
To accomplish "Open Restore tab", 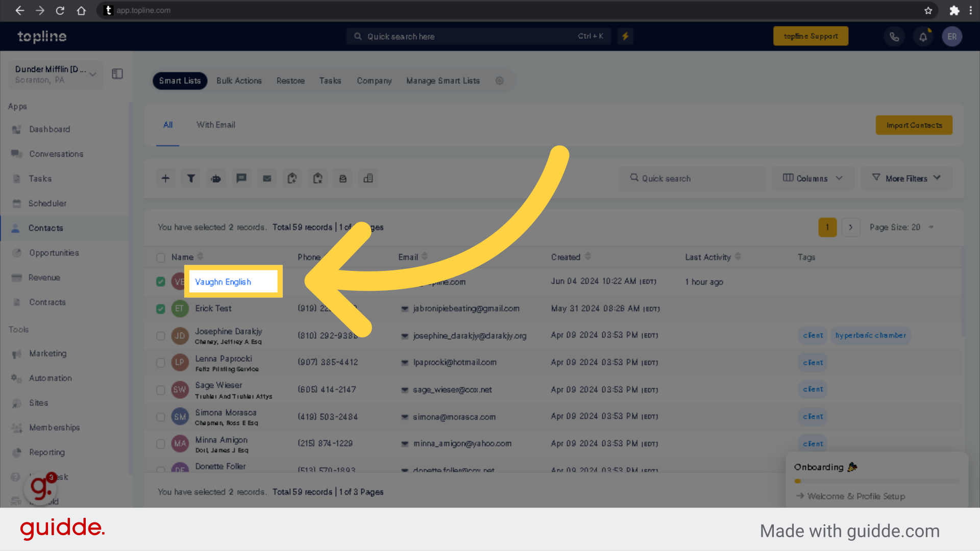I will click(x=290, y=81).
